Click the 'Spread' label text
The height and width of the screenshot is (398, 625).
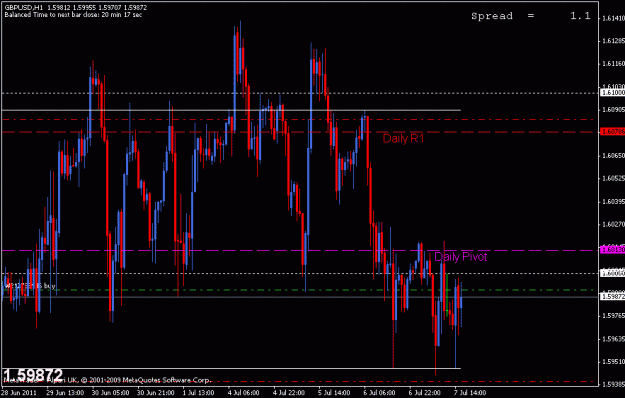492,16
